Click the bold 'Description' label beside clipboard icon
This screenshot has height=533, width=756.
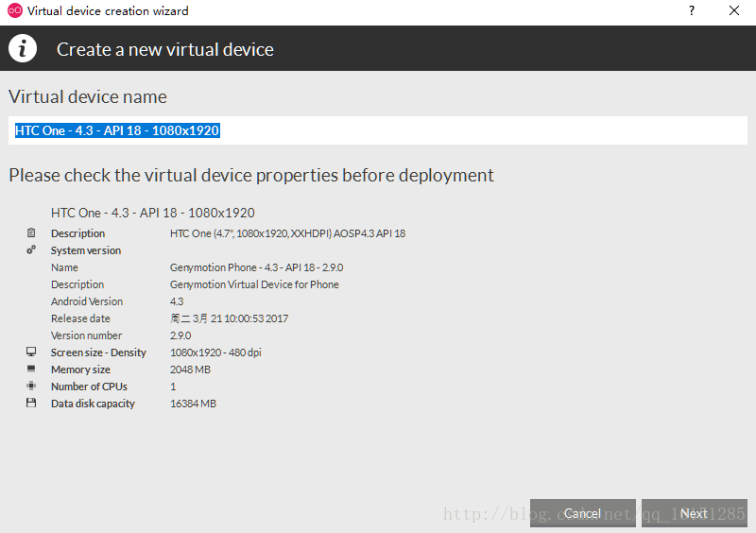pyautogui.click(x=77, y=233)
